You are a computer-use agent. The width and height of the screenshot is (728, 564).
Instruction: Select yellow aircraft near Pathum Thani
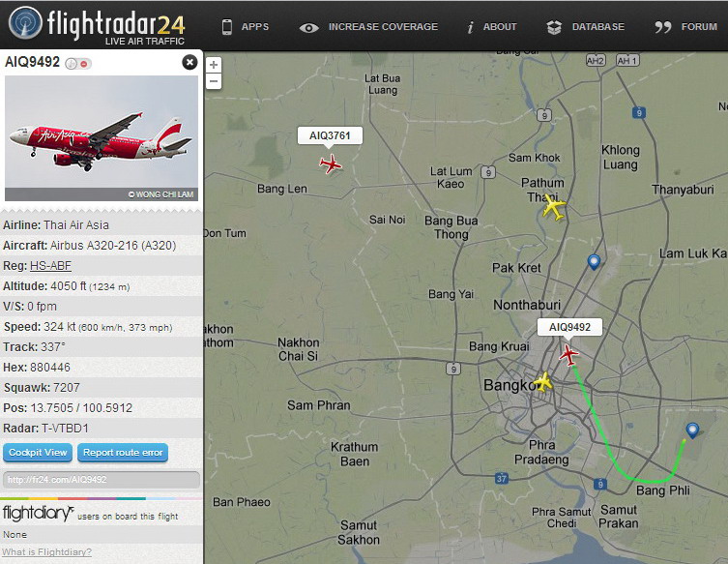click(x=553, y=207)
